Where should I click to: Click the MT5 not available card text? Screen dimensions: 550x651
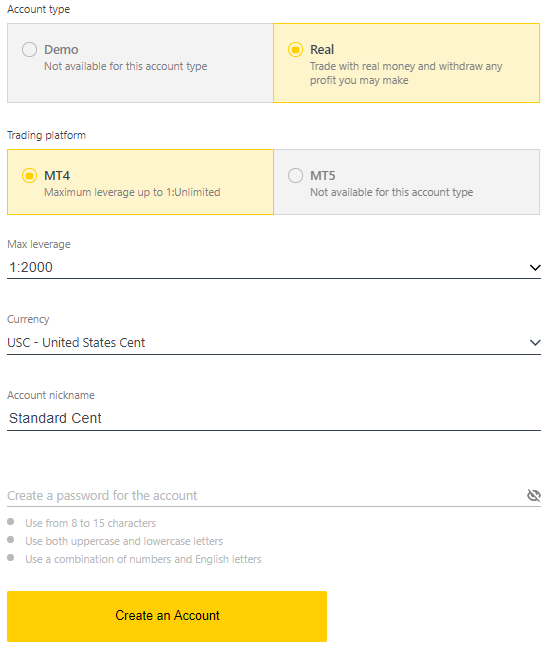[391, 192]
